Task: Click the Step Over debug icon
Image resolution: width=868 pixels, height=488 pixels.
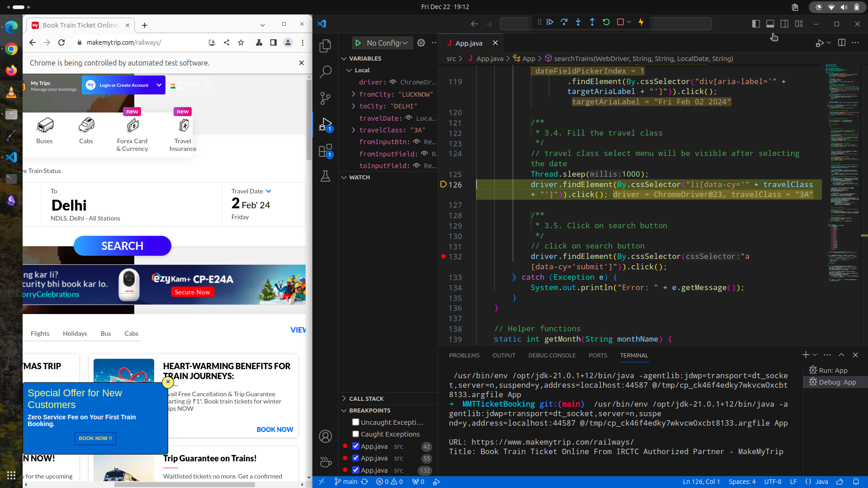Action: tap(564, 22)
